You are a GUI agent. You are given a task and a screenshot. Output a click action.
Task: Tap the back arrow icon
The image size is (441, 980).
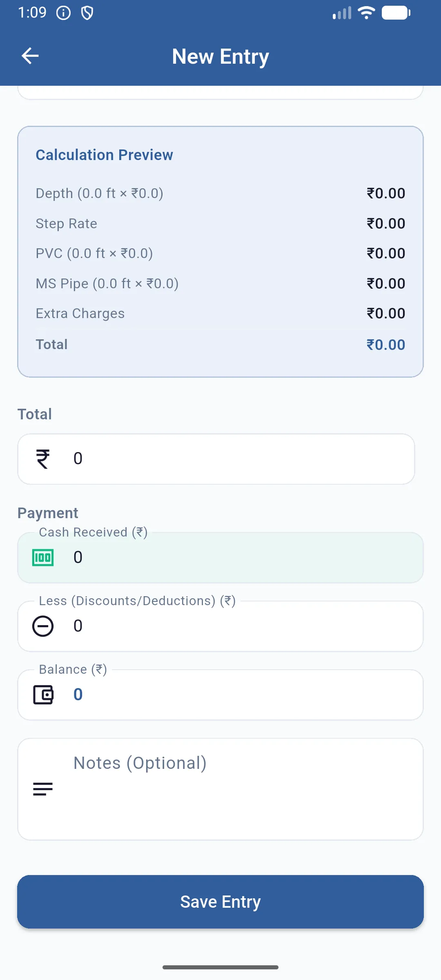(x=30, y=56)
